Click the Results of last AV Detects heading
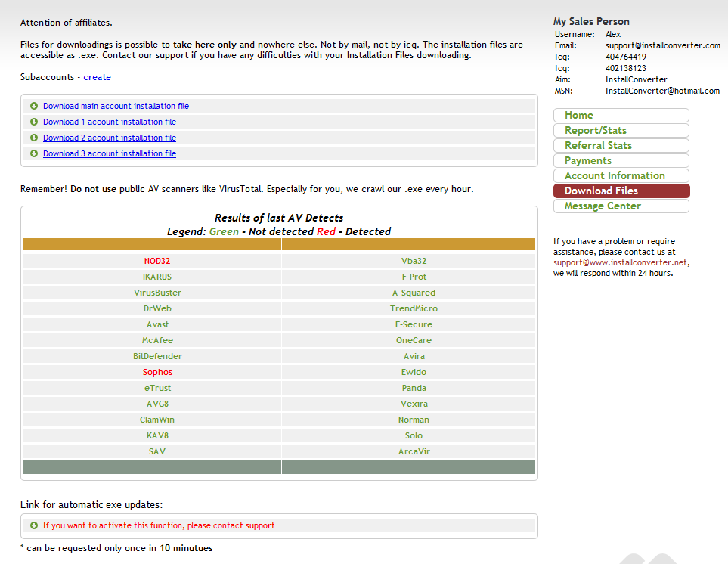The height and width of the screenshot is (564, 728). coord(279,218)
